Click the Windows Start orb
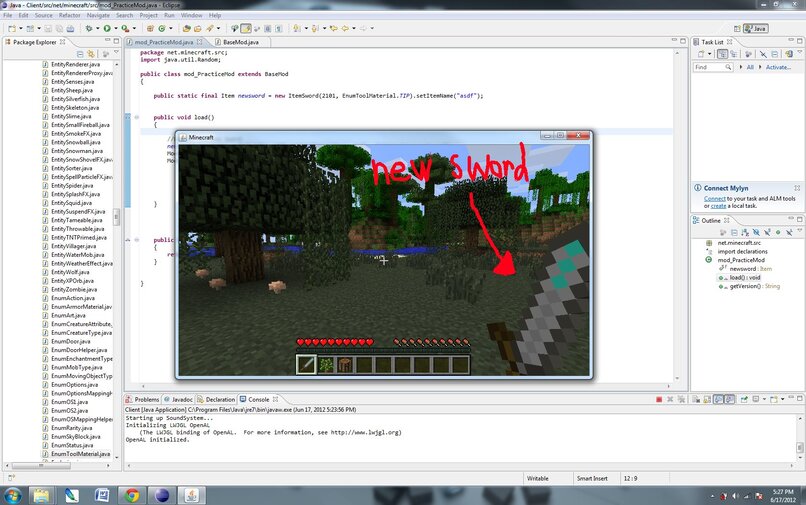The height and width of the screenshot is (505, 806). [x=14, y=494]
